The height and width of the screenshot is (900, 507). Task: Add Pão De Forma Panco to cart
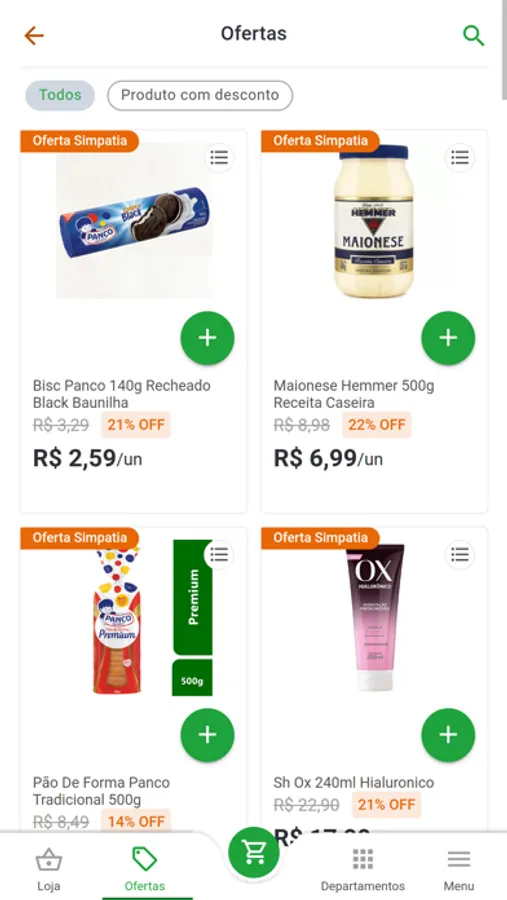coord(207,735)
